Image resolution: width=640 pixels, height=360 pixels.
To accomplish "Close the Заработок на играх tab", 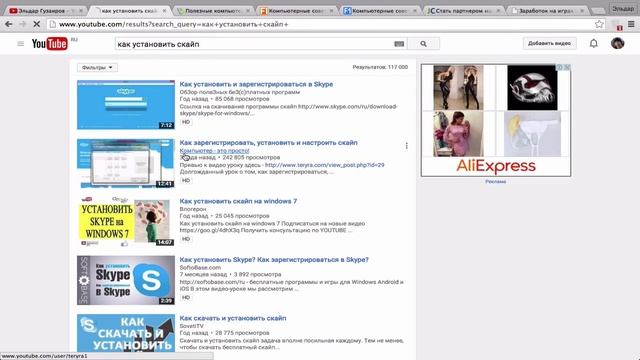I will pyautogui.click(x=582, y=11).
